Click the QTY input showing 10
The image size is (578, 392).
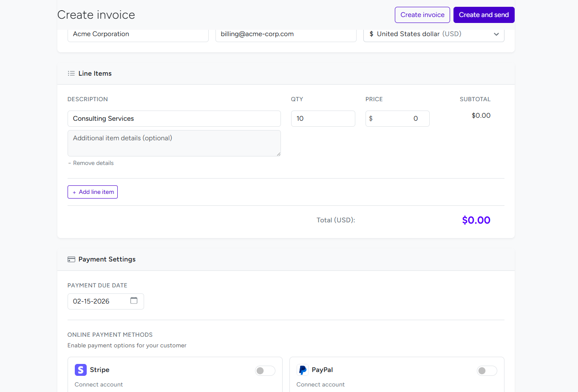tap(323, 118)
